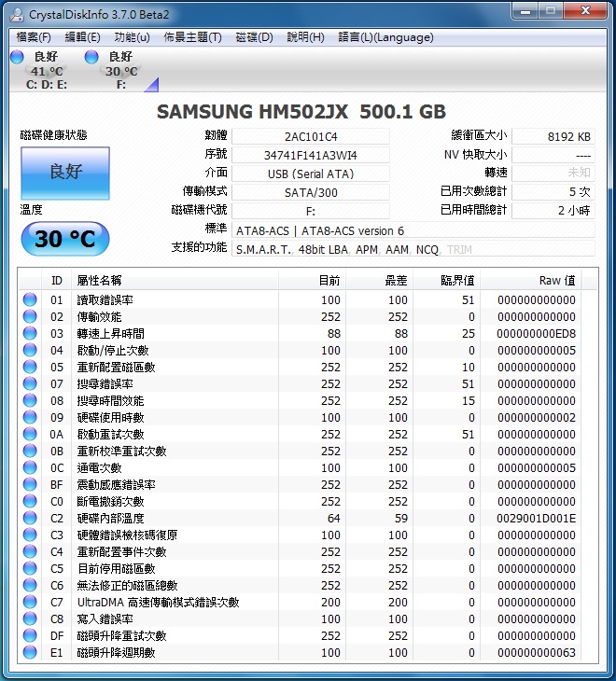
Task: Click status icon for C2 硬碟內部溫度
Action: [x=30, y=518]
